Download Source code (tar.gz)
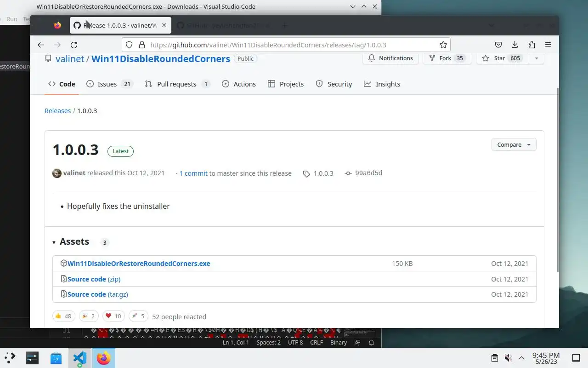The height and width of the screenshot is (368, 588). point(97,294)
